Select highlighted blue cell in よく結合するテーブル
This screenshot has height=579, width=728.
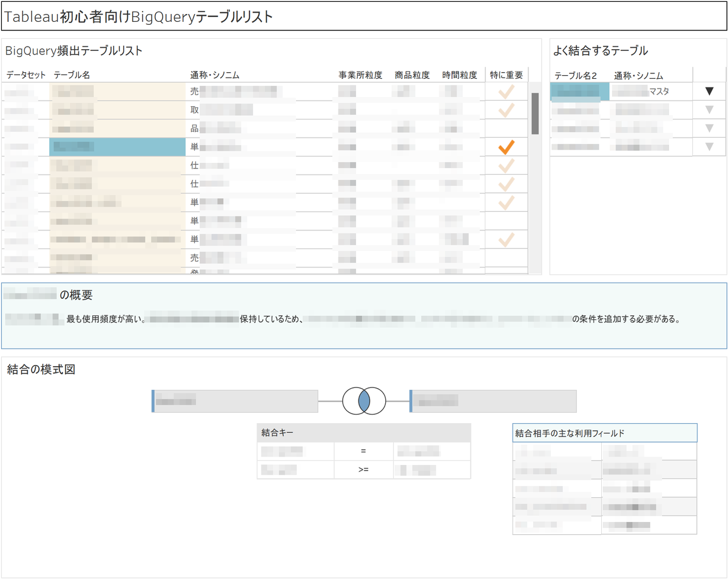point(579,92)
